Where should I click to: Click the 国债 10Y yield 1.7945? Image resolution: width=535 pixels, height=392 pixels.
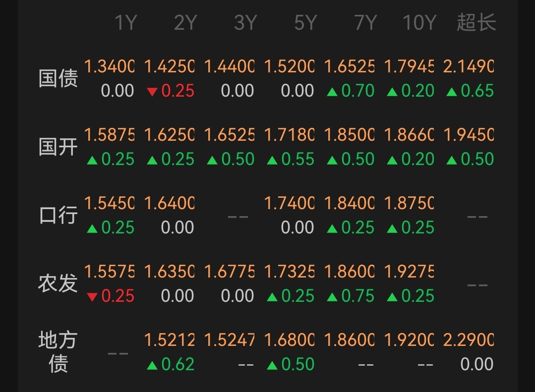[409, 66]
